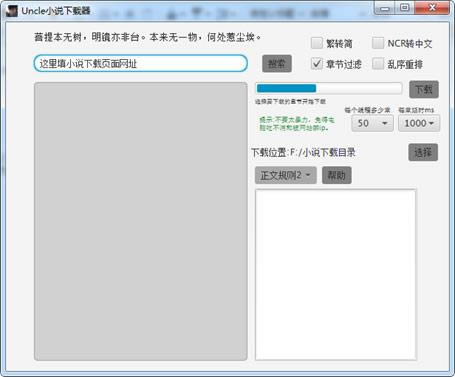
Task: Click the 帮助 button
Action: (x=337, y=175)
